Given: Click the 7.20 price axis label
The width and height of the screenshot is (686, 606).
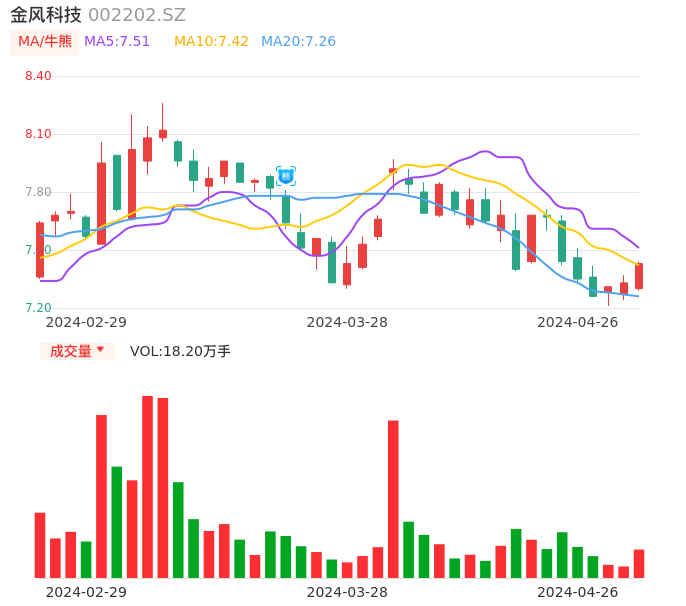Looking at the screenshot, I should point(38,308).
